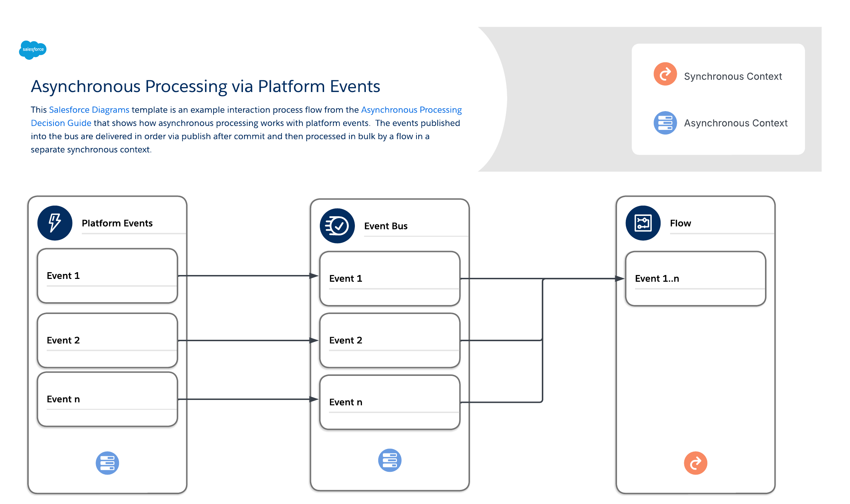Click sync icon at bottom of Flow panel
The image size is (850, 504).
coord(696,463)
